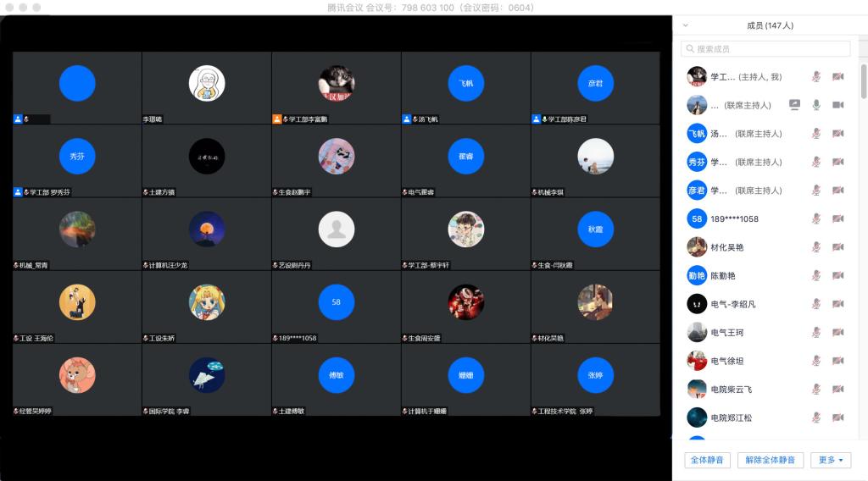Viewport: 868px width, 481px height.
Task: Click muted mic icon for 电院郑江松
Action: pyautogui.click(x=816, y=417)
